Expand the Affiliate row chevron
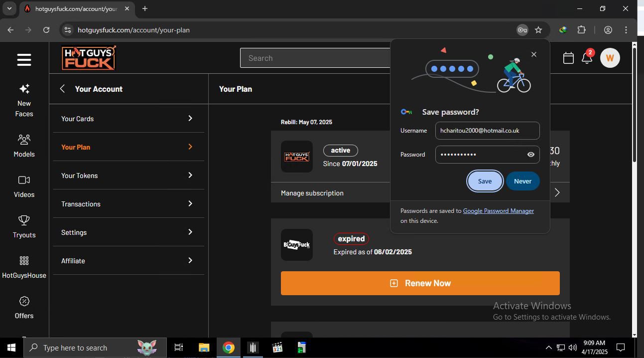The image size is (644, 358). pos(190,260)
